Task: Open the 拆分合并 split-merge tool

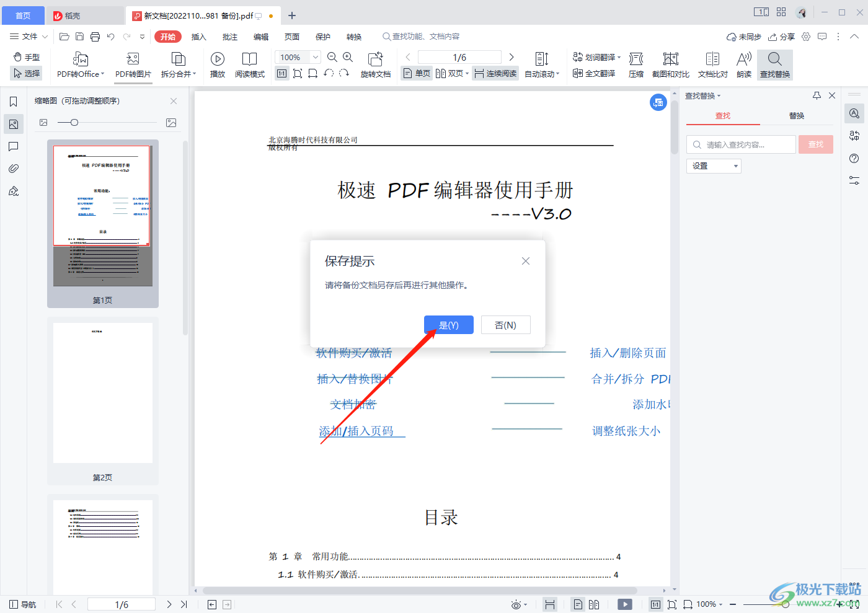Action: click(x=178, y=64)
